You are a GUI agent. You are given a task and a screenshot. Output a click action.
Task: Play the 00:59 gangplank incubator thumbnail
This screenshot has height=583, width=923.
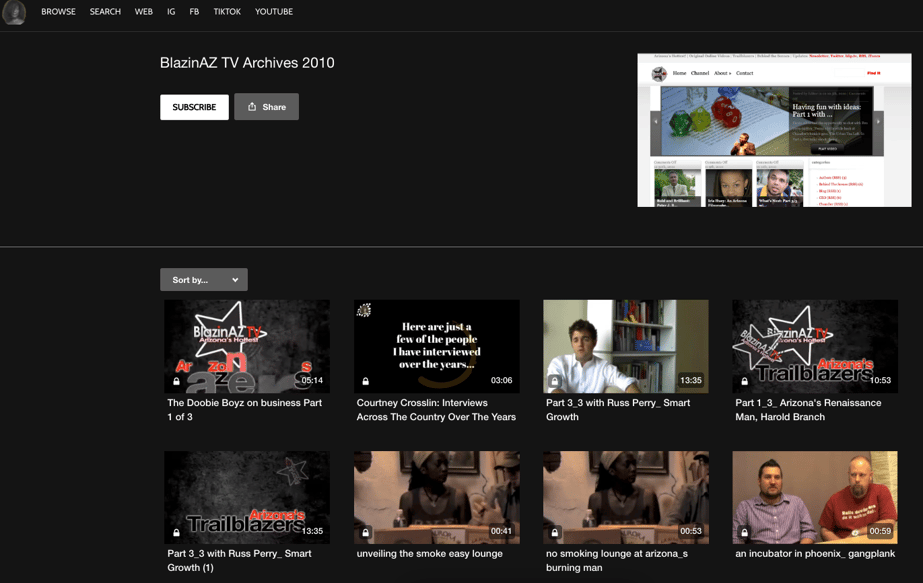click(815, 498)
